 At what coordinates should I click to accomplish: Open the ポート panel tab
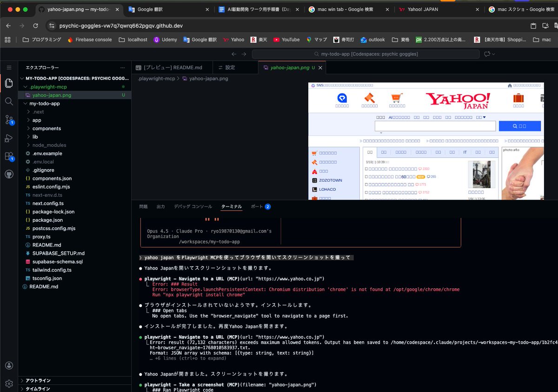(260, 206)
